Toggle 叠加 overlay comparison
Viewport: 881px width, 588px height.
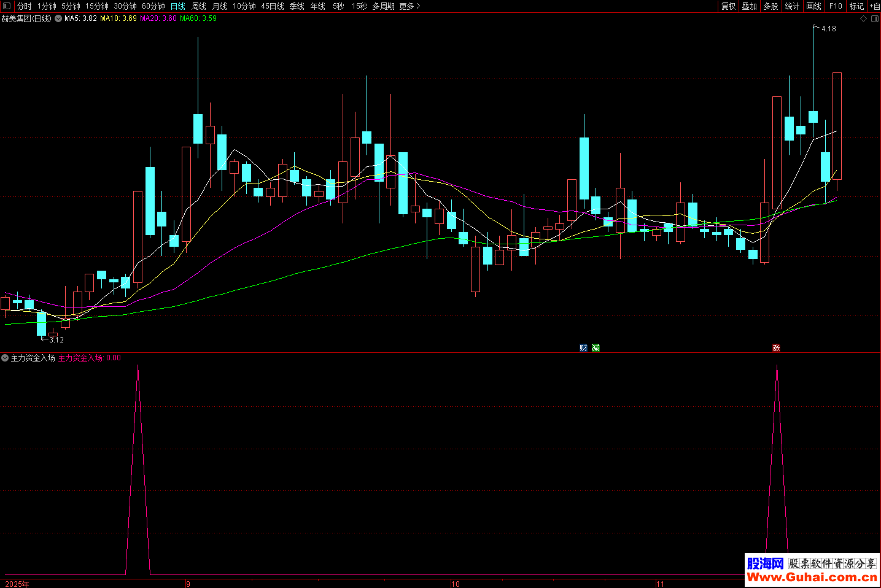tap(749, 6)
